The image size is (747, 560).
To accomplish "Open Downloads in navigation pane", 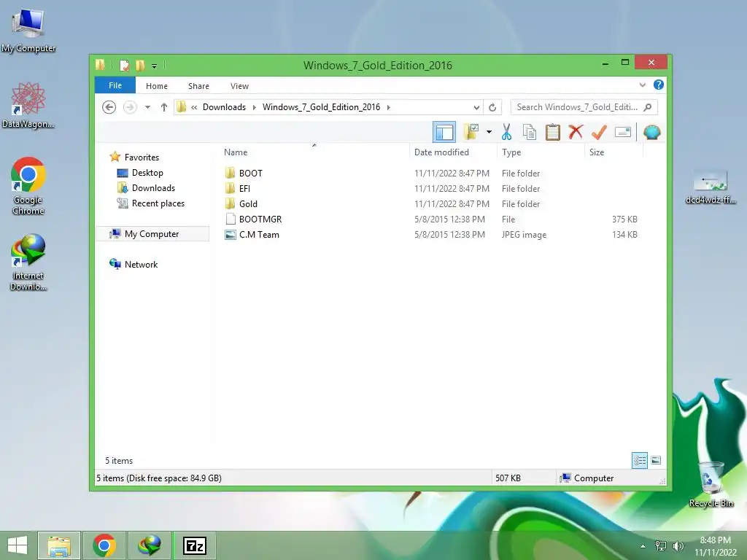I will [x=153, y=188].
